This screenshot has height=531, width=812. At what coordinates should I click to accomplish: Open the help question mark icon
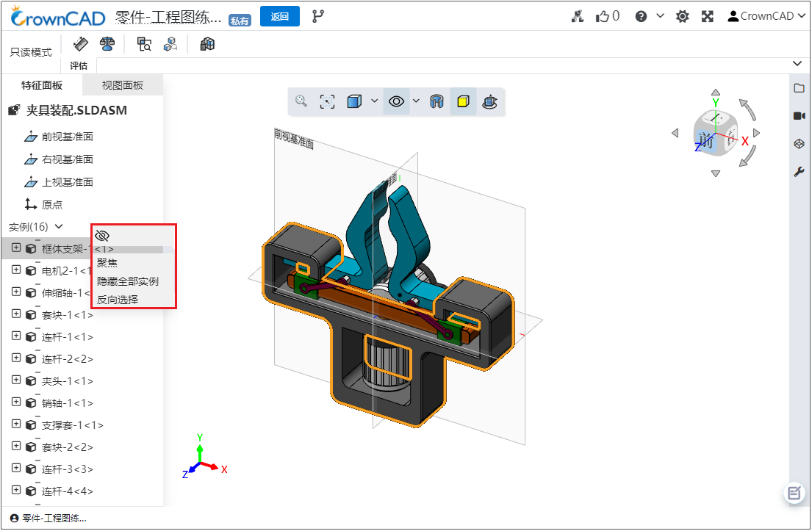tap(641, 17)
